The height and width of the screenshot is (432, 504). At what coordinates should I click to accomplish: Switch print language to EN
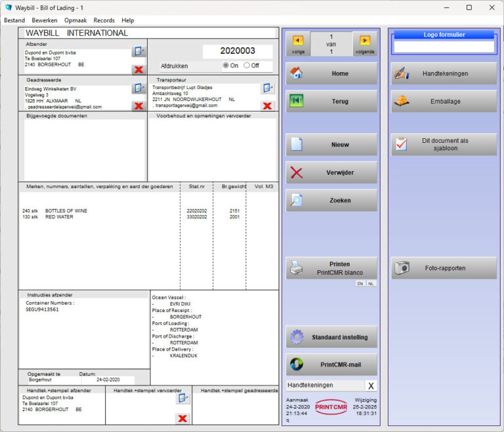tap(360, 284)
